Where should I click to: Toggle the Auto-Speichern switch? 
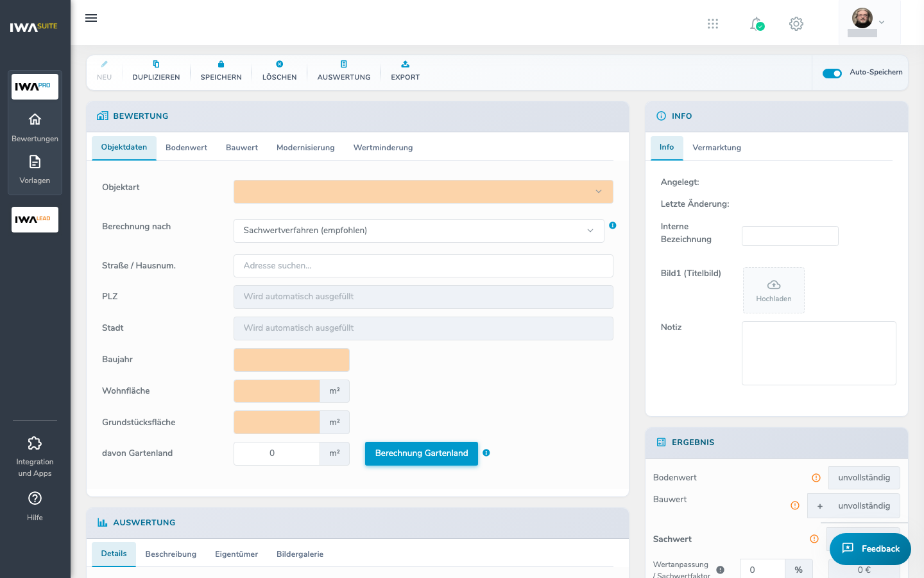(x=832, y=73)
